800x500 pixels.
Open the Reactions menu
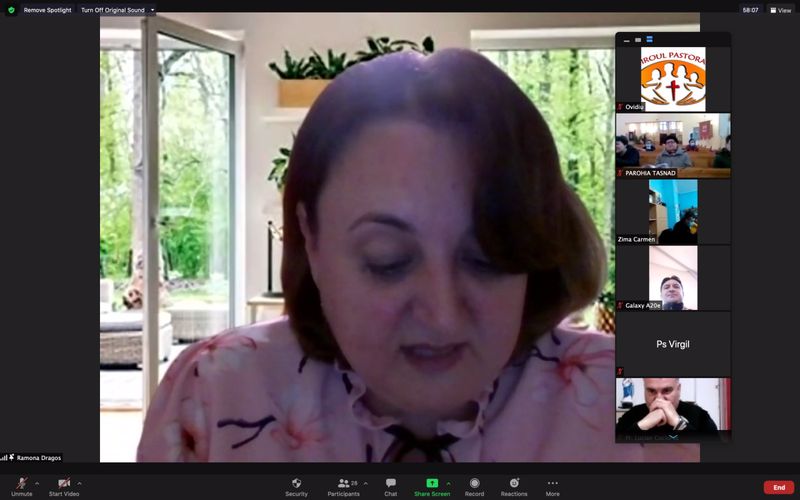pos(514,484)
